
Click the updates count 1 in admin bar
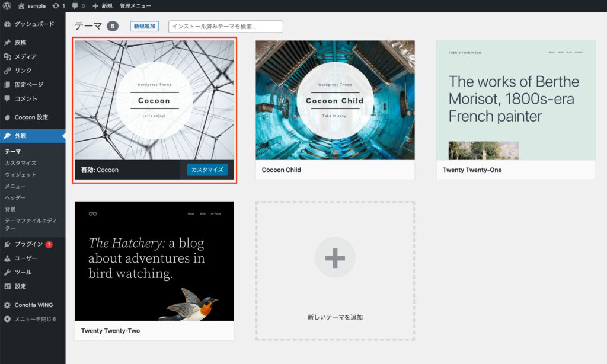(x=63, y=6)
